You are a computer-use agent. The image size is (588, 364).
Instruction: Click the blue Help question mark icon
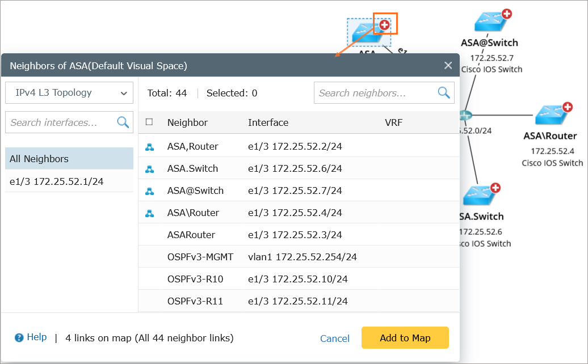[x=19, y=337]
